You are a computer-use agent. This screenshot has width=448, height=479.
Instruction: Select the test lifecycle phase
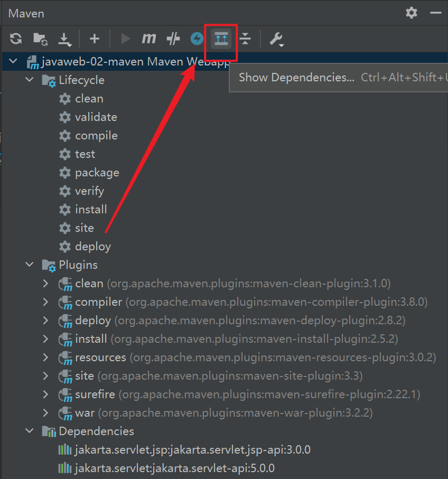(x=85, y=154)
